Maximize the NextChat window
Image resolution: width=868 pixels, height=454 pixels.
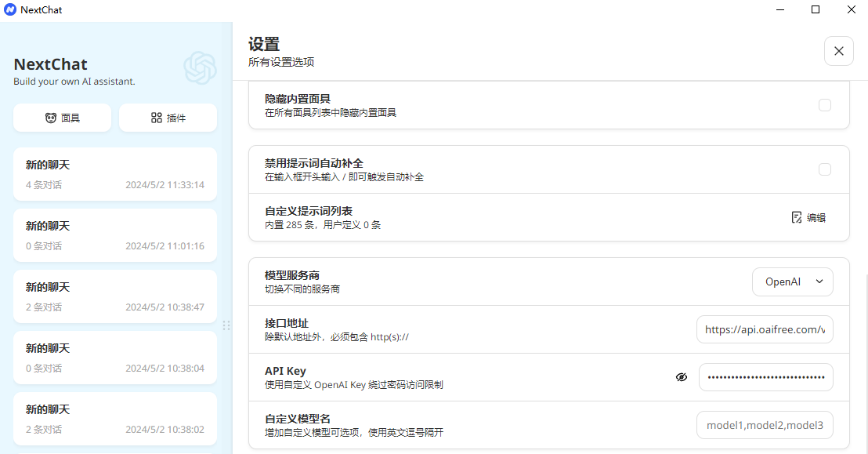816,9
